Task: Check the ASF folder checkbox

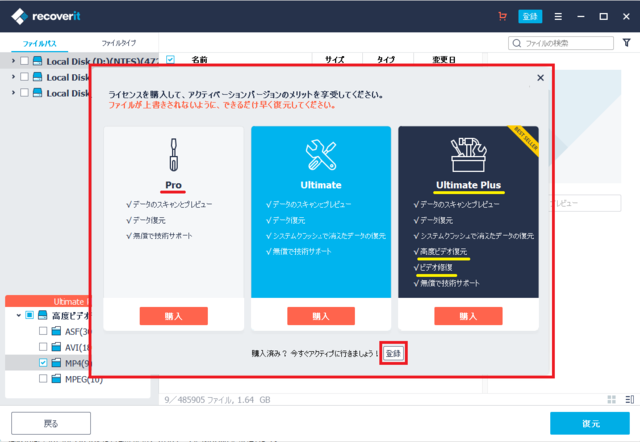Action: (x=43, y=331)
